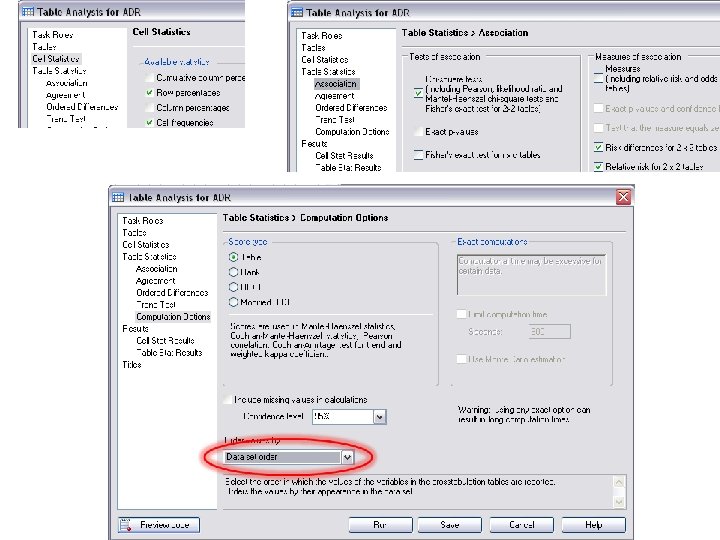The image size is (720, 540).
Task: Toggle Relative risk for 2 x 2 tables
Action: [x=598, y=167]
